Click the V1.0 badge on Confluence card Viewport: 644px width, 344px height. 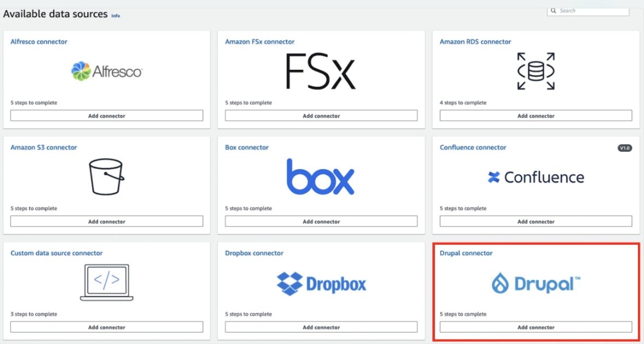pos(625,148)
